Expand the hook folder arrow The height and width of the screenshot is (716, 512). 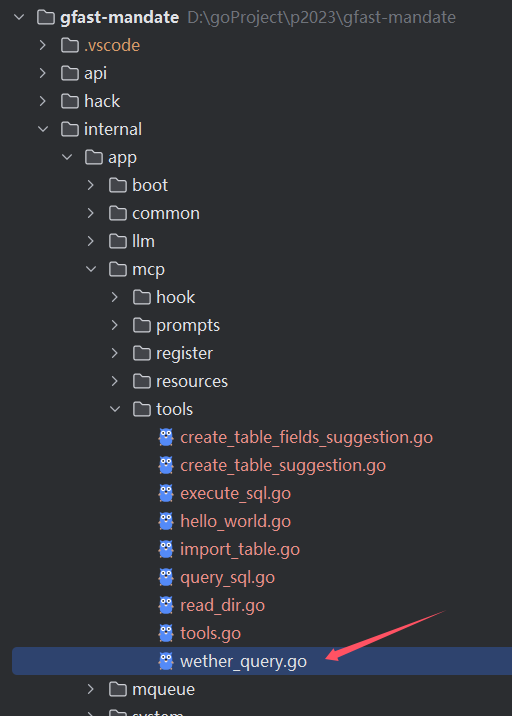115,297
